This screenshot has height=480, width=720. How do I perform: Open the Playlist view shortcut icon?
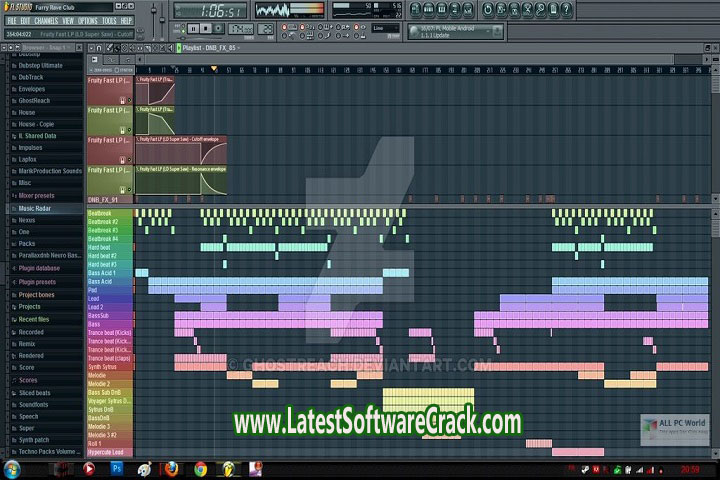point(415,9)
